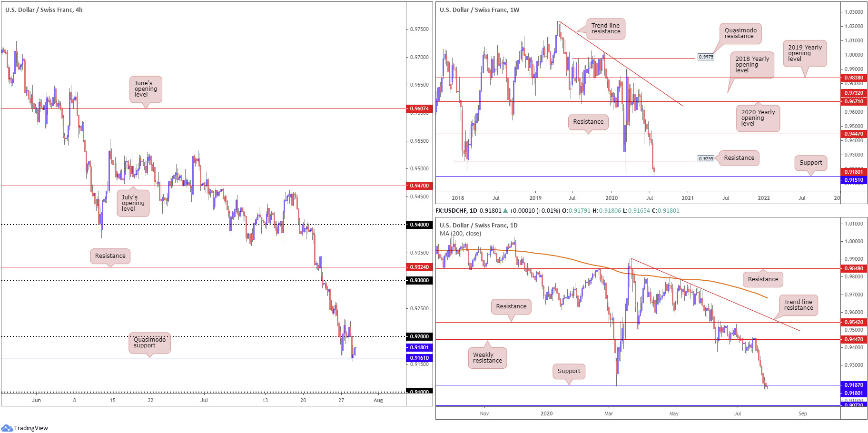
Task: Click the 2018 Yearly opening level label
Action: point(752,65)
